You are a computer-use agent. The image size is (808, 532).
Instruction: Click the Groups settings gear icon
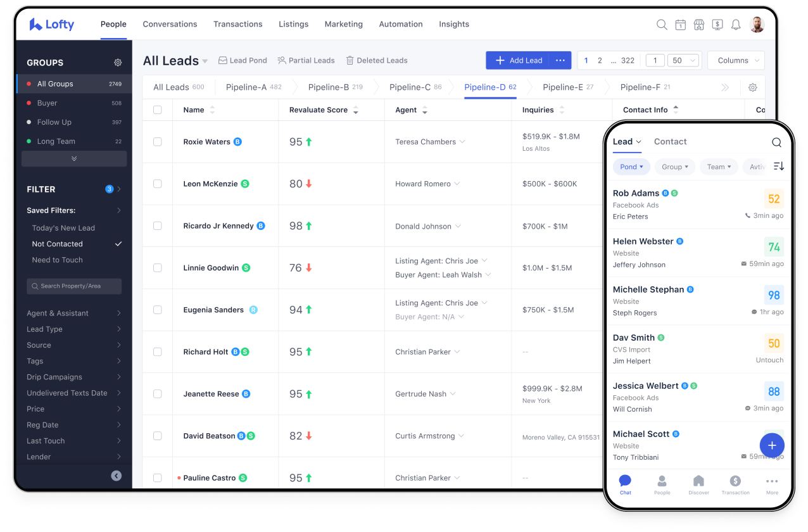(118, 63)
